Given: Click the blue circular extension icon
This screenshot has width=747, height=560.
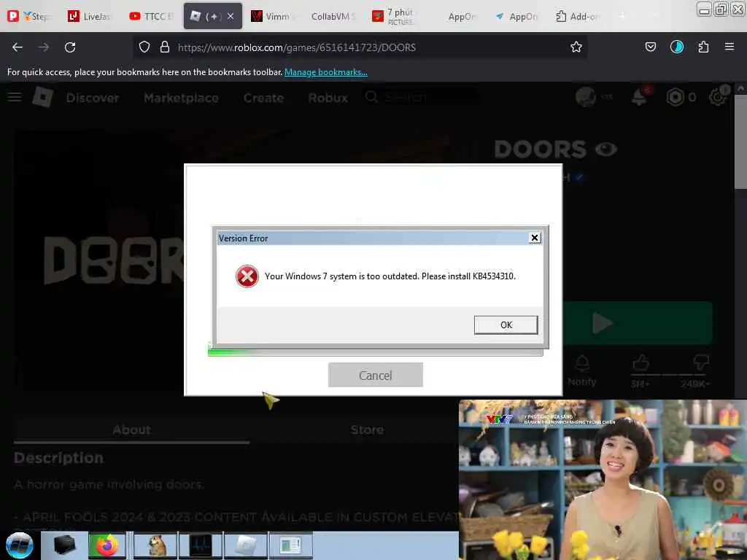Looking at the screenshot, I should point(676,47).
